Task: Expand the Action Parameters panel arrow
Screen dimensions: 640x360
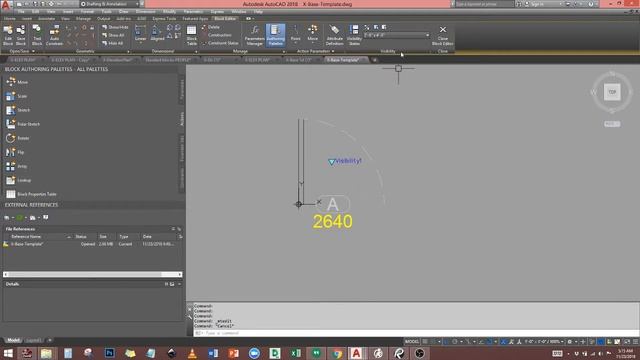Action: 333,51
